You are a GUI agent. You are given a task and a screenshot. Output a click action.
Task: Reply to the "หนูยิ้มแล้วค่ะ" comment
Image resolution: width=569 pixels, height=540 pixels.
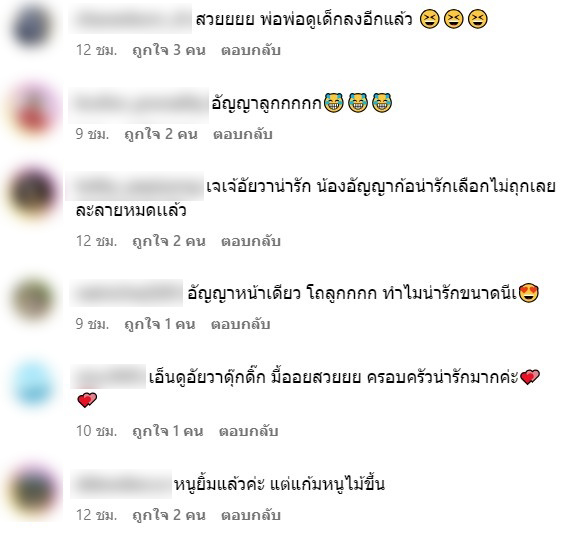[251, 515]
